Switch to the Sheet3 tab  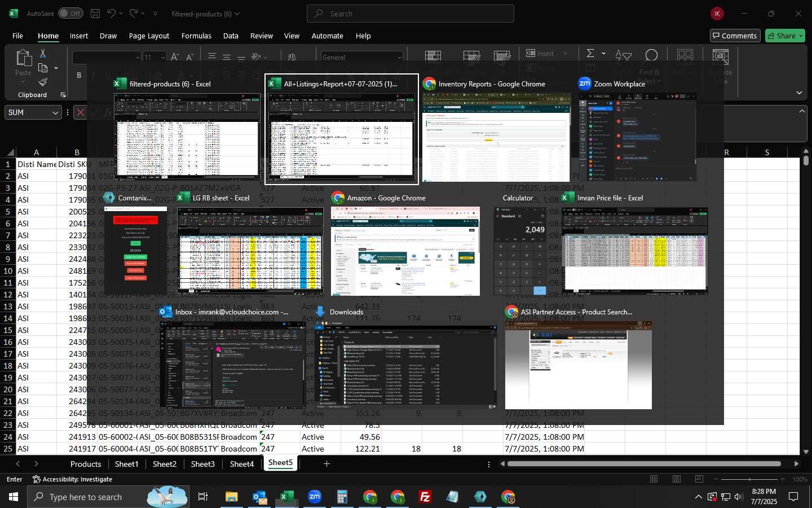point(203,464)
